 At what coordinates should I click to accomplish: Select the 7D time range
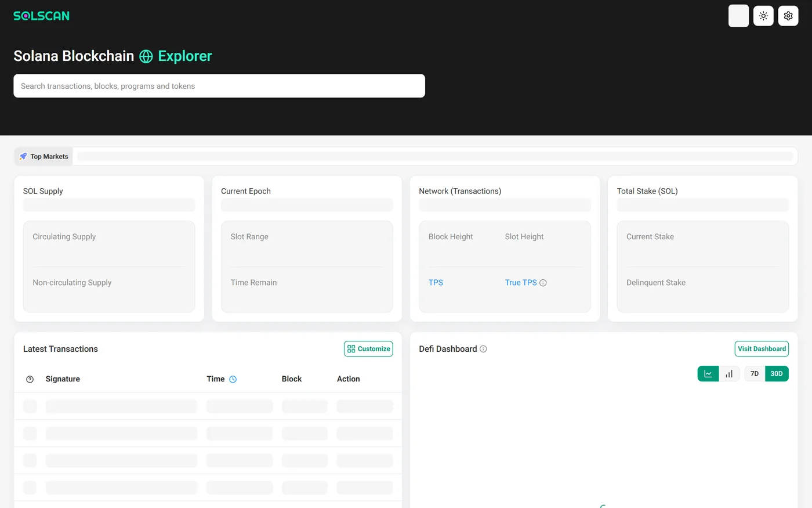(755, 374)
